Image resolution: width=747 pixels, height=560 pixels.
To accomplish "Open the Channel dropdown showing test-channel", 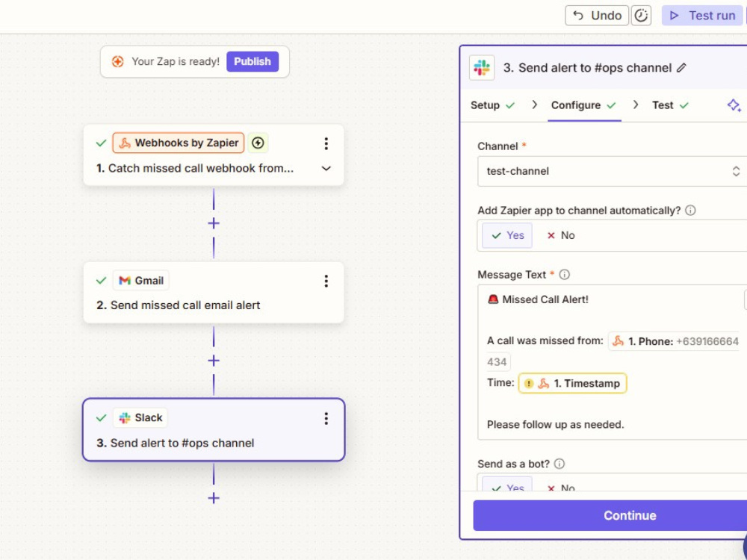I will (613, 172).
